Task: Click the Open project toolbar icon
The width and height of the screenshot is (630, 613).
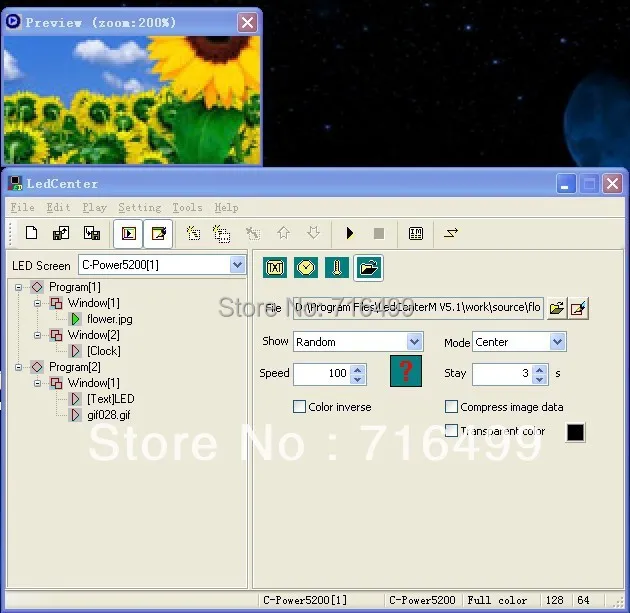Action: [61, 233]
